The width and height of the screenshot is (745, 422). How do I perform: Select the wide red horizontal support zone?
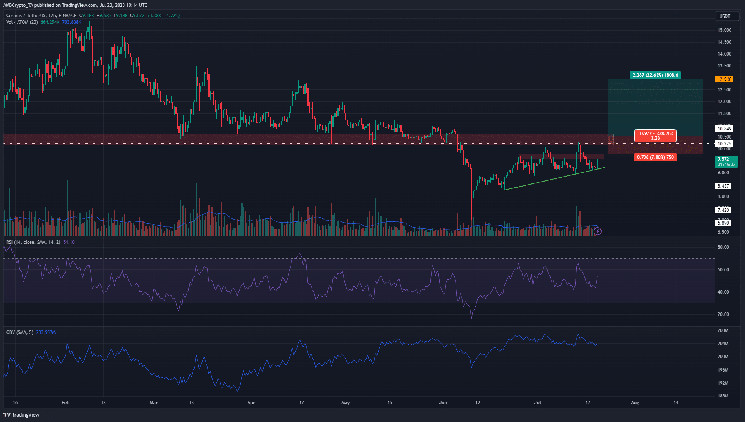304,139
